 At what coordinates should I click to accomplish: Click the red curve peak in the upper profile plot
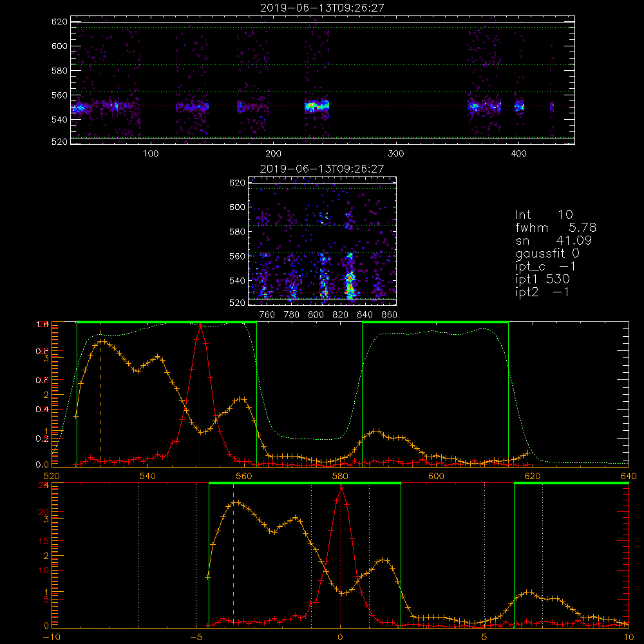[x=200, y=327]
